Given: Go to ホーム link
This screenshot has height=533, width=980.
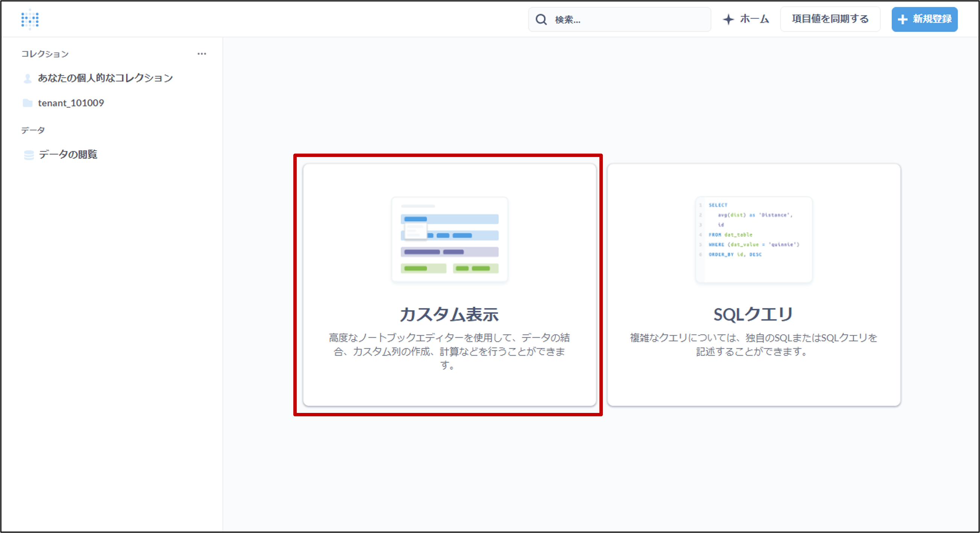Looking at the screenshot, I should pyautogui.click(x=754, y=19).
